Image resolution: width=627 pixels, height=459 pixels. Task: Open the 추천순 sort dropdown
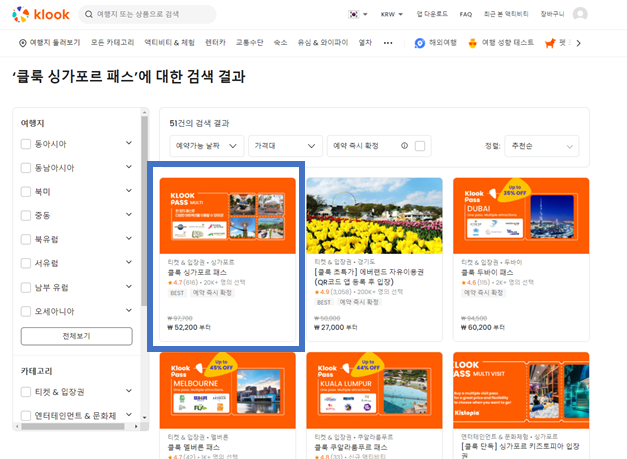542,146
